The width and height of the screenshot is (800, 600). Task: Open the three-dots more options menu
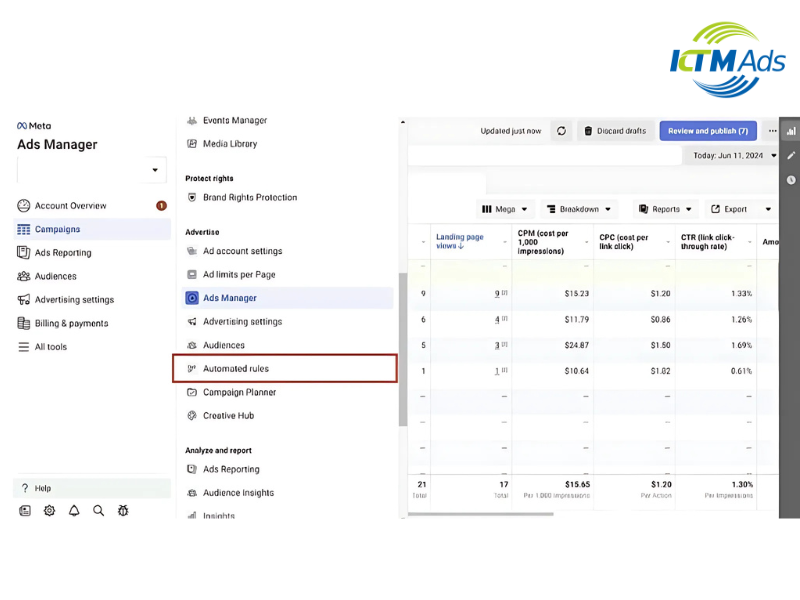(x=772, y=131)
